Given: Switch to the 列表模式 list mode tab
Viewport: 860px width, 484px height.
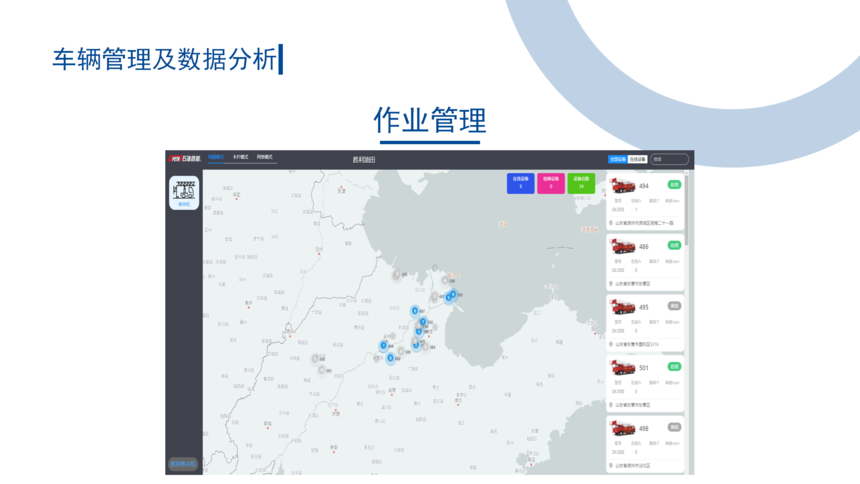Looking at the screenshot, I should 265,158.
